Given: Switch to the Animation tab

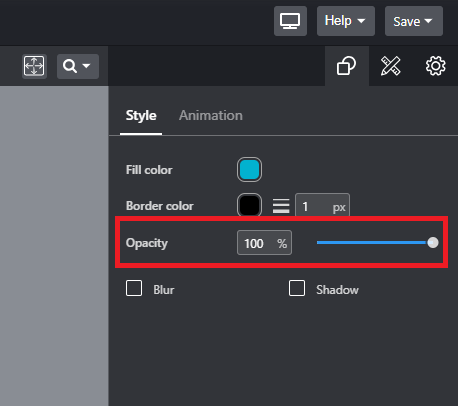Looking at the screenshot, I should 211,115.
